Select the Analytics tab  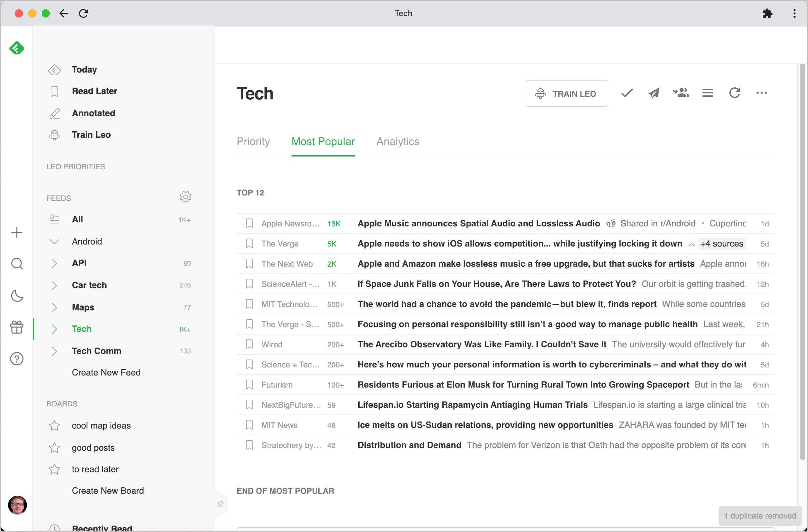tap(398, 141)
